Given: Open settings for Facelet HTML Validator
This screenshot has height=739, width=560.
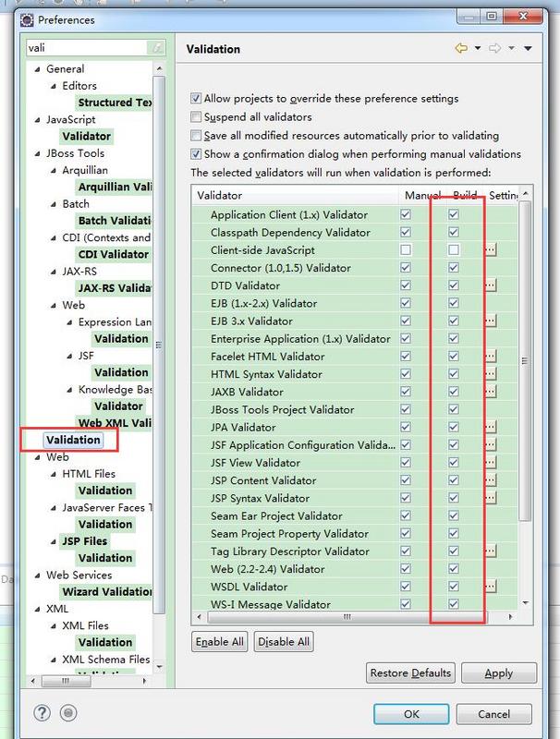Looking at the screenshot, I should (491, 356).
